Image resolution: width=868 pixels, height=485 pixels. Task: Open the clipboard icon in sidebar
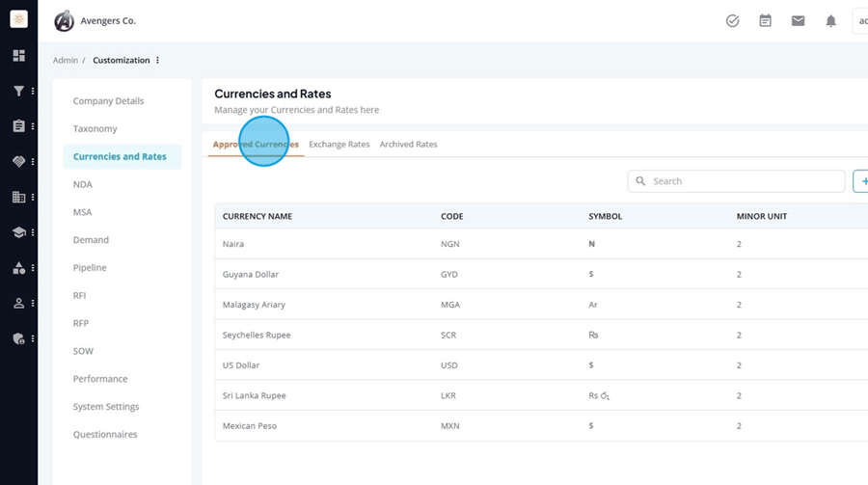(19, 126)
